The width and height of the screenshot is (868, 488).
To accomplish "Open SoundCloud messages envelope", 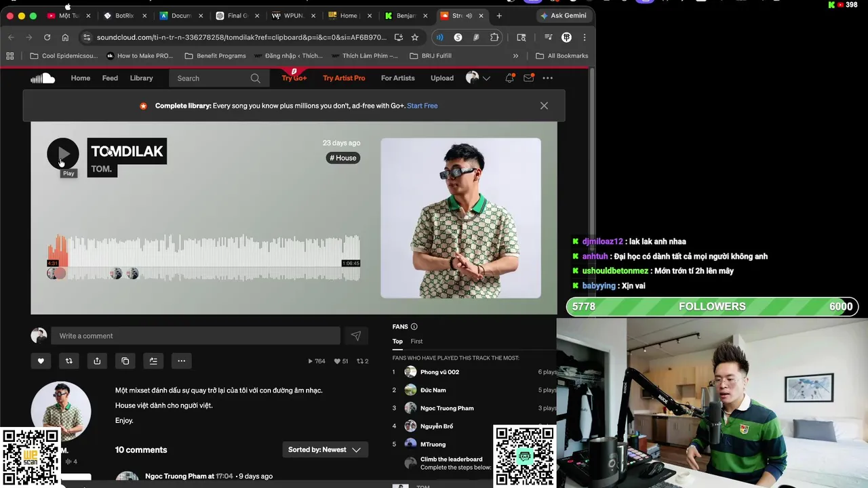I will click(528, 78).
